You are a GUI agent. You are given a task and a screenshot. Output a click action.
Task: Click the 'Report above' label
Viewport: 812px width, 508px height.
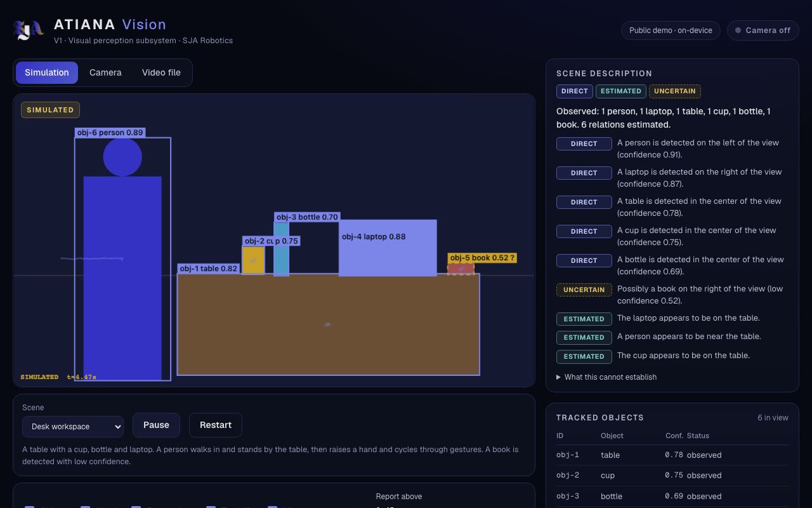point(398,497)
